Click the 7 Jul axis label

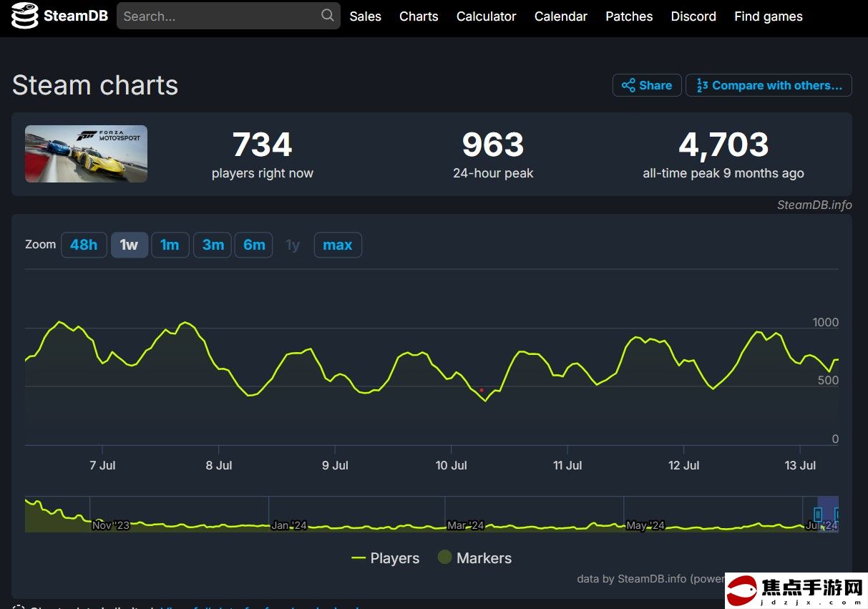click(x=102, y=465)
